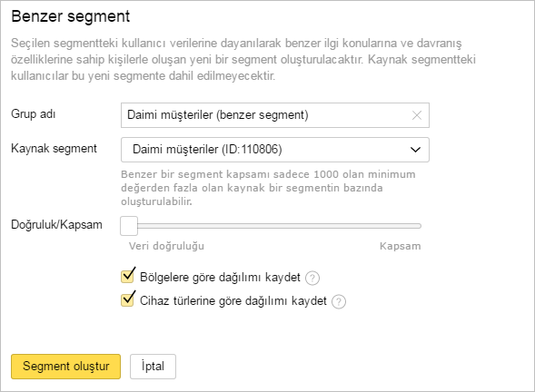Expand the chevron arrow of Kaynak segment combo box
Screen dimensions: 535x392
tap(415, 150)
